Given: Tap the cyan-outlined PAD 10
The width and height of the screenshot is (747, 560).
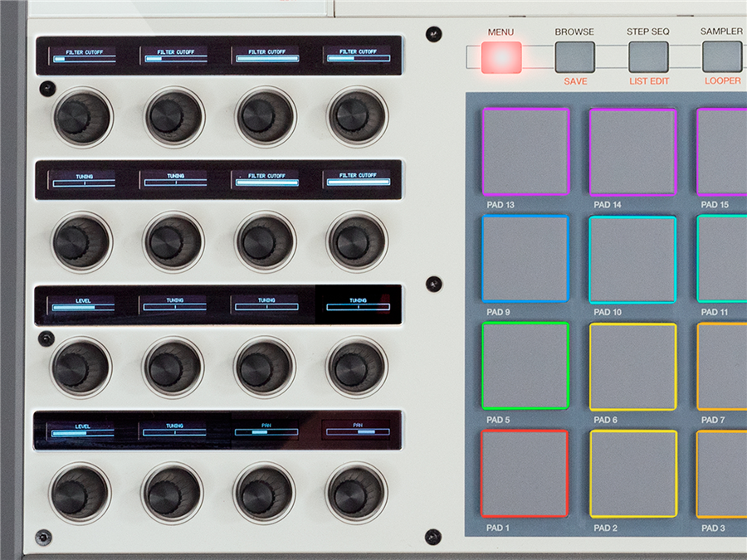Looking at the screenshot, I should tap(631, 259).
